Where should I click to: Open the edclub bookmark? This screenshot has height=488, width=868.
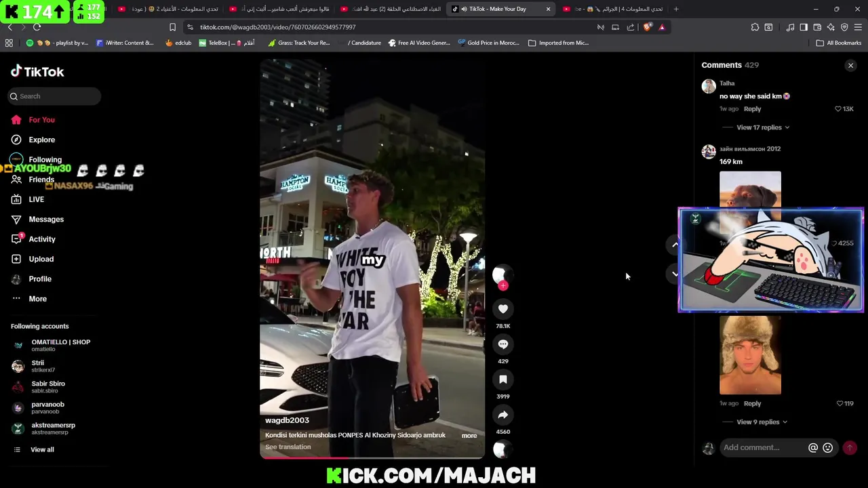pos(178,43)
